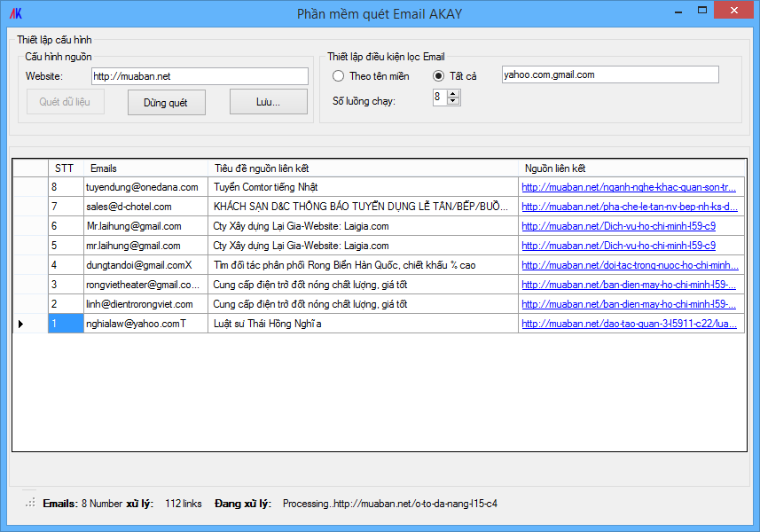
Task: Minimize the AKAY window
Action: coord(678,12)
